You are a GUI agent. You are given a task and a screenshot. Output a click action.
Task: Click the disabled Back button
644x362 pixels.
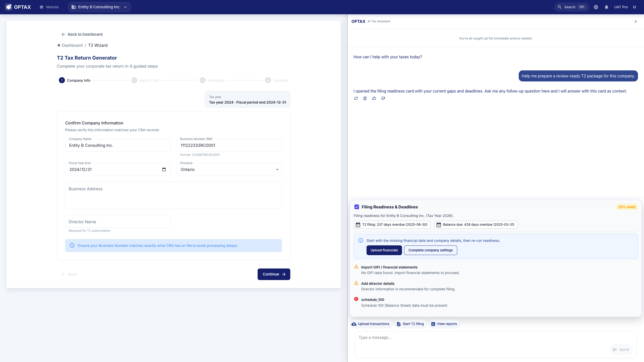click(69, 274)
